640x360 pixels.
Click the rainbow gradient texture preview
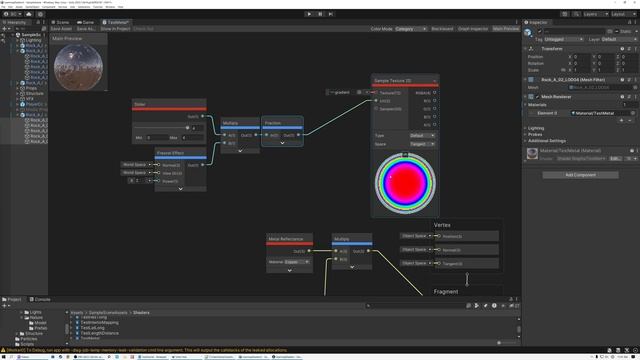coord(405,183)
